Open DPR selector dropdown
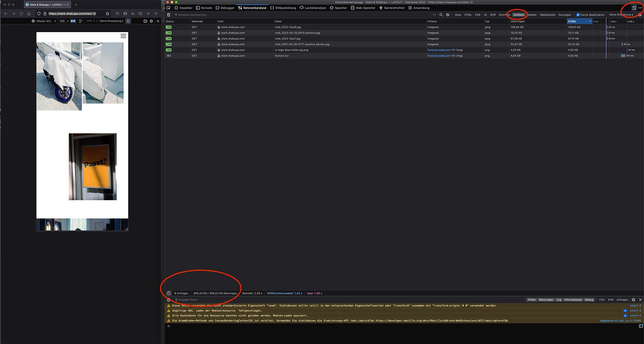The width and height of the screenshot is (644, 344). tap(92, 21)
